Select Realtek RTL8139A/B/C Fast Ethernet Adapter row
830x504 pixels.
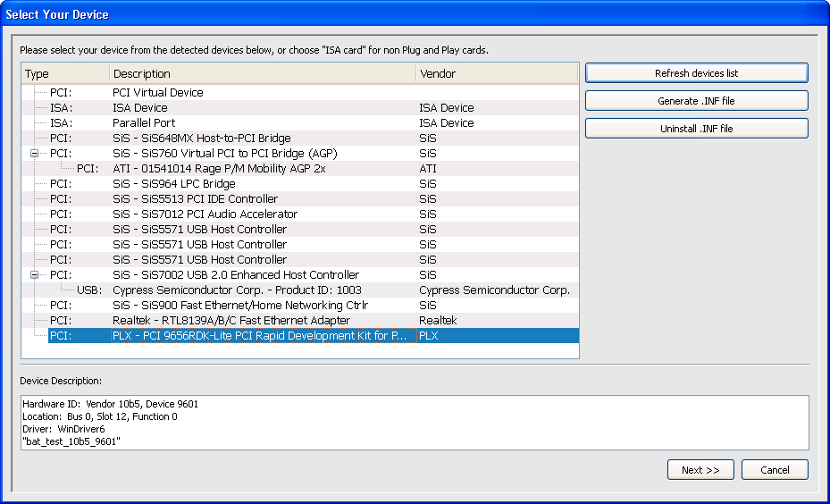coord(300,321)
